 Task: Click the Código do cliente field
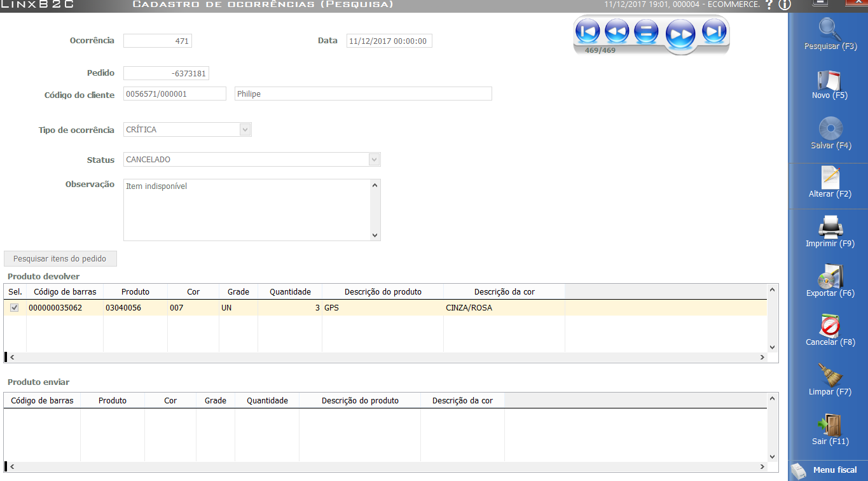tap(175, 94)
